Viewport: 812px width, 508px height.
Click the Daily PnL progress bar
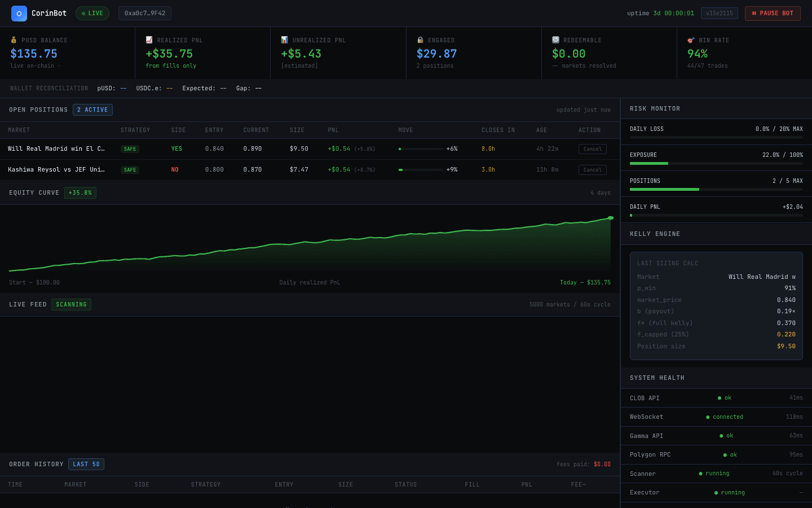coord(716,216)
